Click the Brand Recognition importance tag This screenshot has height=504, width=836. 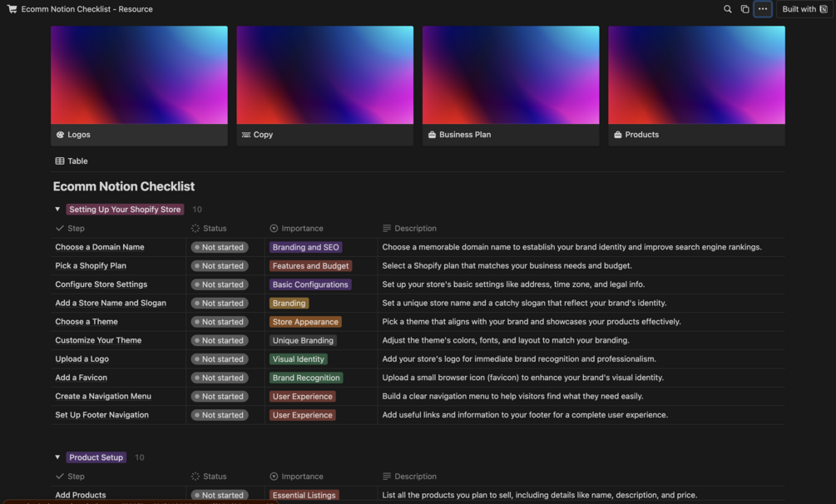306,378
